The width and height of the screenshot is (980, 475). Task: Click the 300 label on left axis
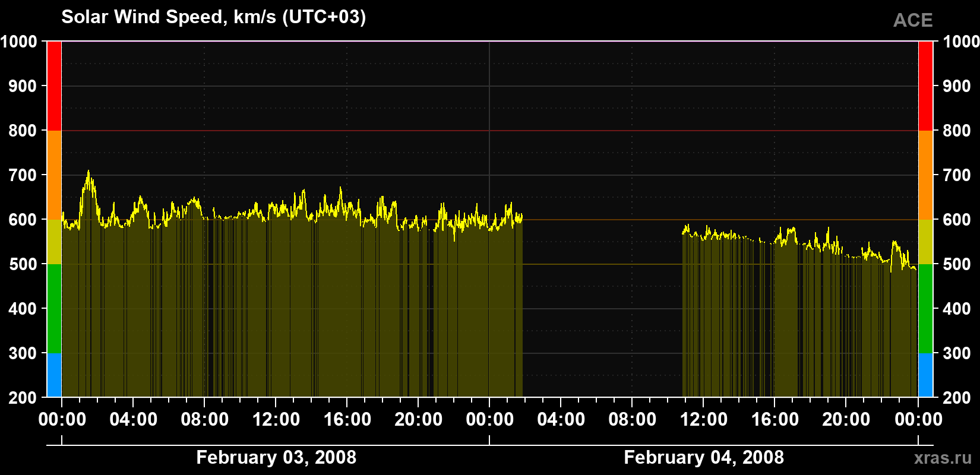click(x=23, y=353)
